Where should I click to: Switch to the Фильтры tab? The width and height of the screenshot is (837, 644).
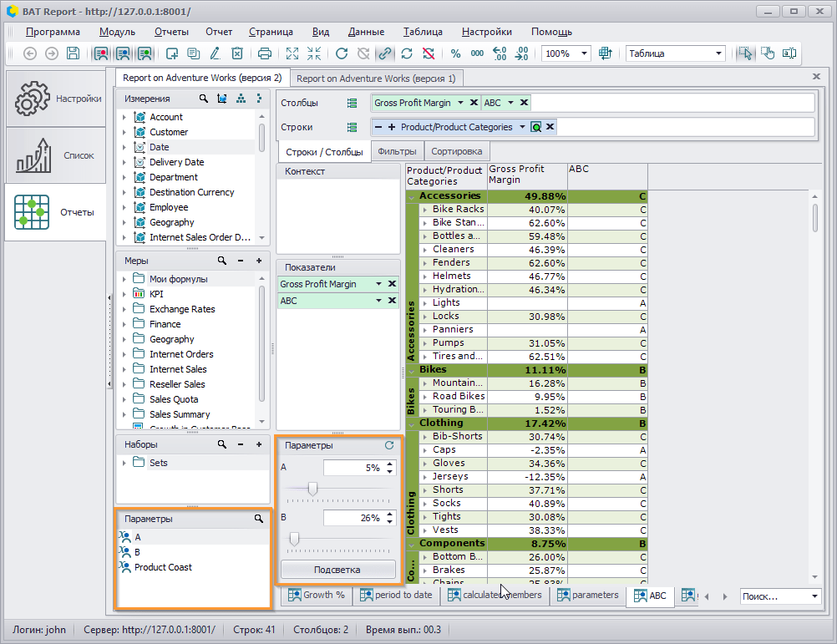click(x=397, y=151)
